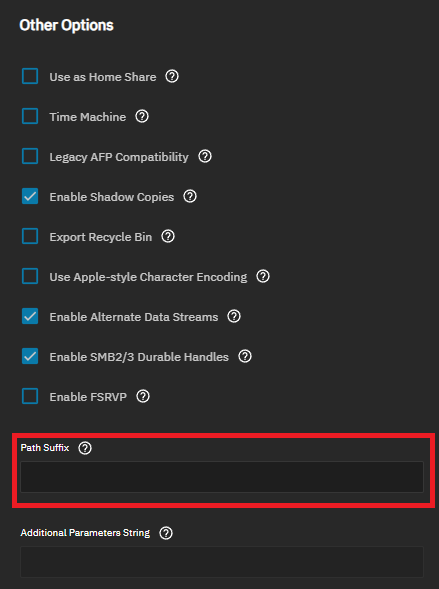Tick the Time Machine checkbox

(30, 116)
